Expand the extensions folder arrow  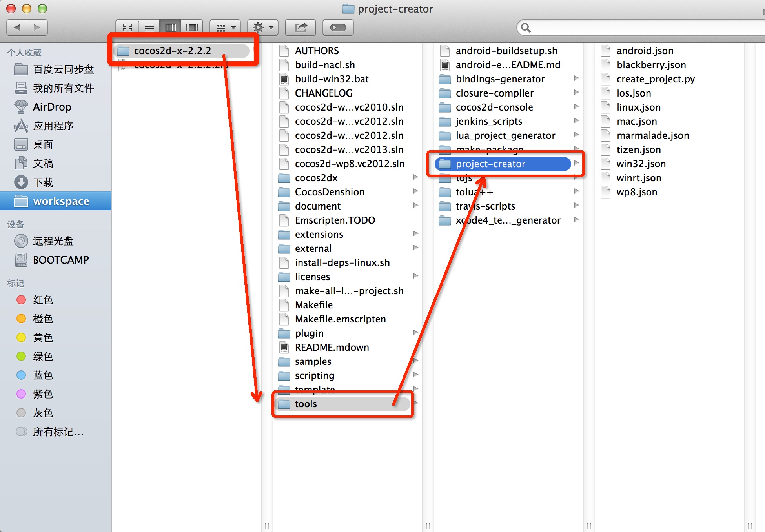(416, 234)
